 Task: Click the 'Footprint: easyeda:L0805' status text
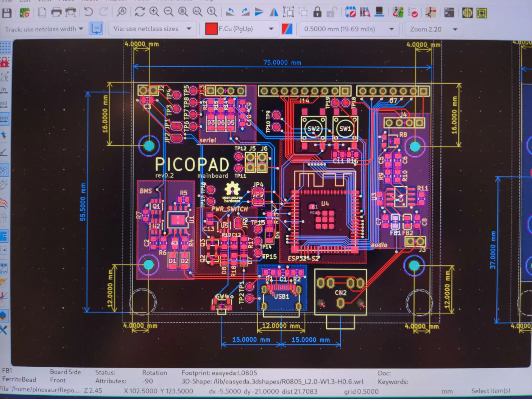[x=219, y=373]
